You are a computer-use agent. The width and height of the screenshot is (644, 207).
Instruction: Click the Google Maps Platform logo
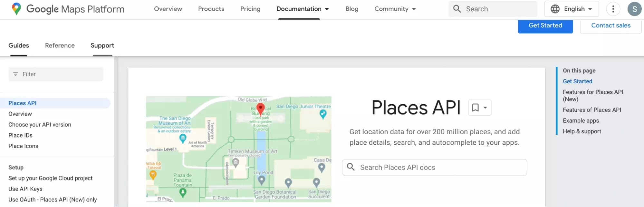(68, 9)
